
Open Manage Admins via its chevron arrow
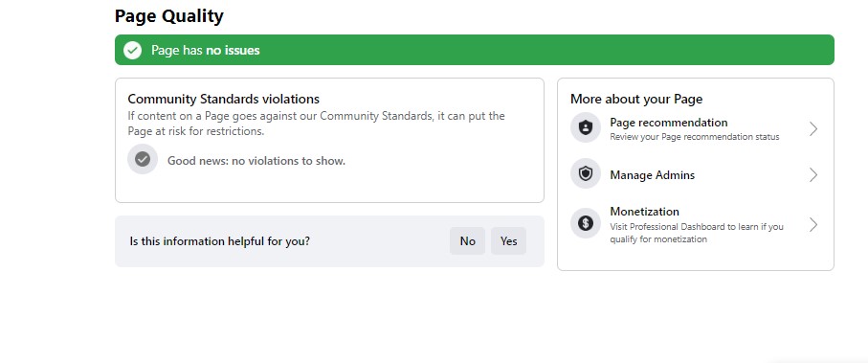coord(812,175)
